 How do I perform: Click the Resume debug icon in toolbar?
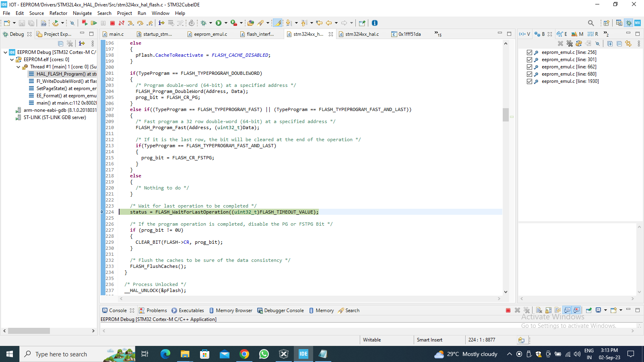pyautogui.click(x=94, y=23)
